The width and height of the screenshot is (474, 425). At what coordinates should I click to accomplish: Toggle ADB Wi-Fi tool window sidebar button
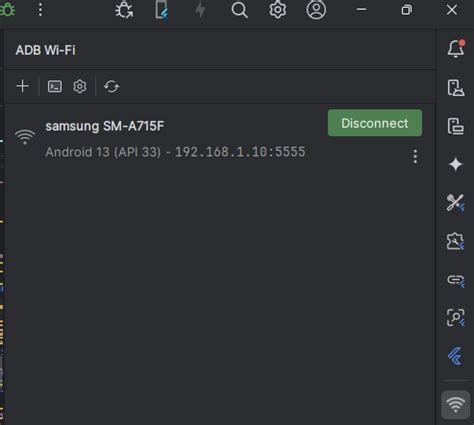point(455,405)
